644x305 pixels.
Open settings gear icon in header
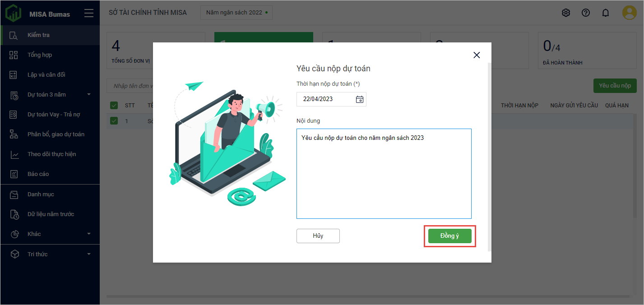coord(566,13)
